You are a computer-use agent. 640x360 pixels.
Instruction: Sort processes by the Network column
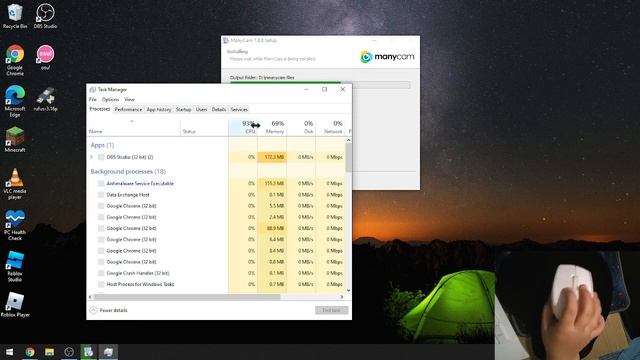click(x=330, y=127)
